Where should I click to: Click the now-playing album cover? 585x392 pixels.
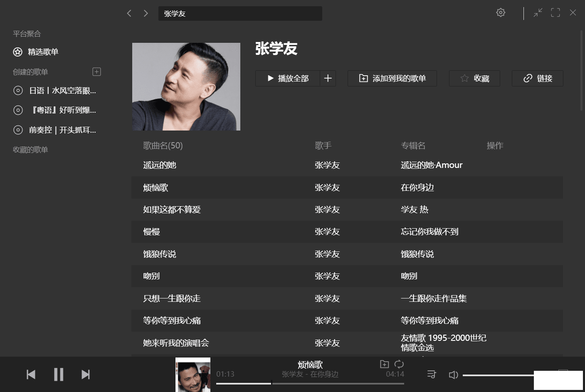[x=193, y=375]
